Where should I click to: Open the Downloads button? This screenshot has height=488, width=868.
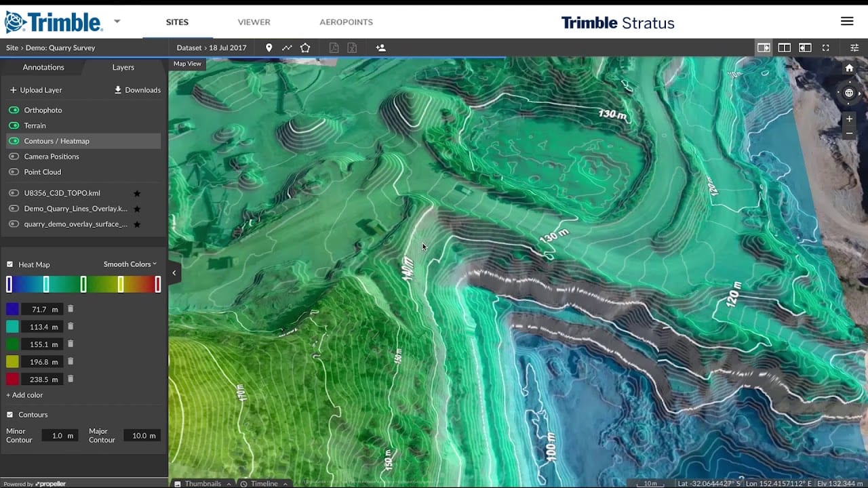coord(138,90)
